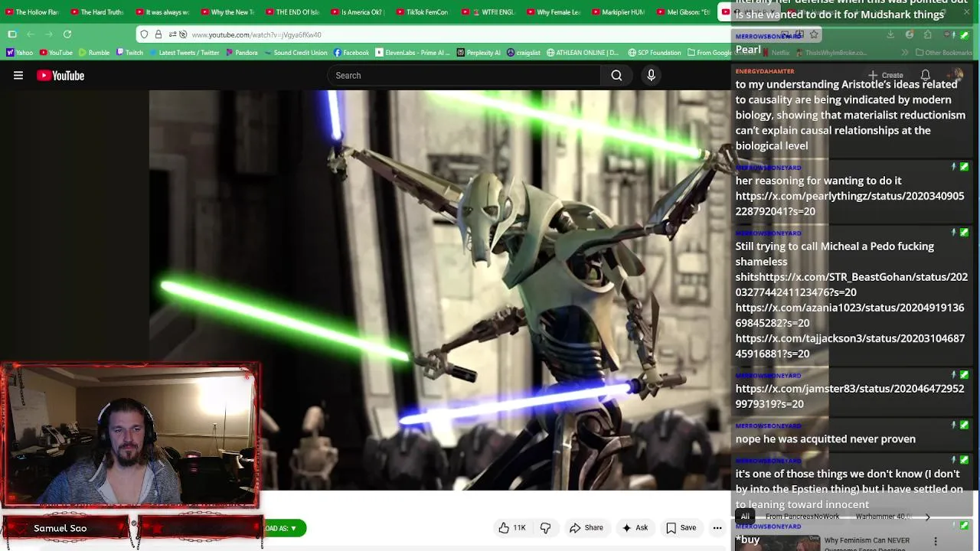
Task: Open ATHLEAN ONLINE bookmark
Action: [583, 53]
